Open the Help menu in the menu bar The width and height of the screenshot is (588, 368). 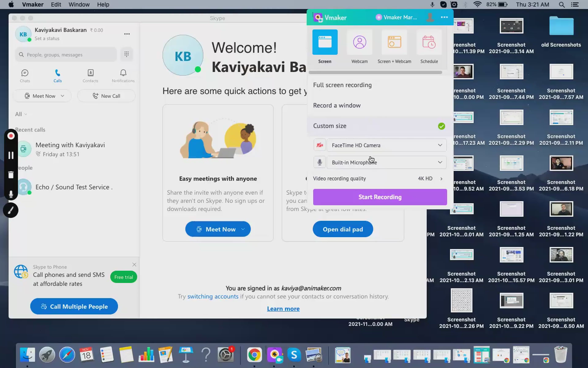(x=103, y=4)
